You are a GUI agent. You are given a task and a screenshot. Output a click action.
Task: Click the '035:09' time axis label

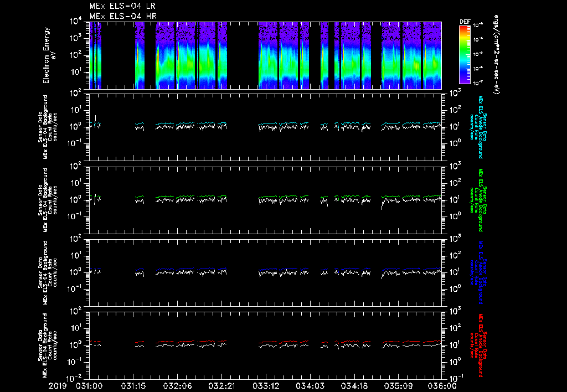(398, 386)
